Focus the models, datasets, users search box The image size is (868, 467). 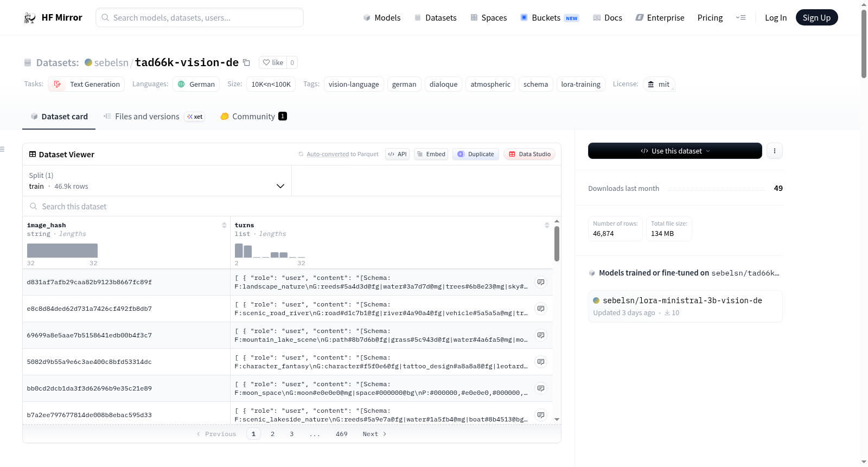click(200, 17)
